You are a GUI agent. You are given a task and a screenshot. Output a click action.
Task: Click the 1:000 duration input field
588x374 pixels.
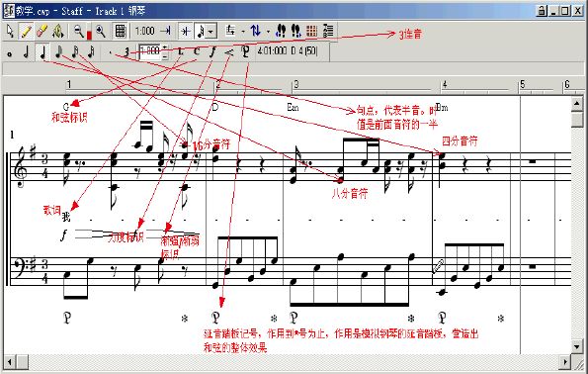coord(150,51)
